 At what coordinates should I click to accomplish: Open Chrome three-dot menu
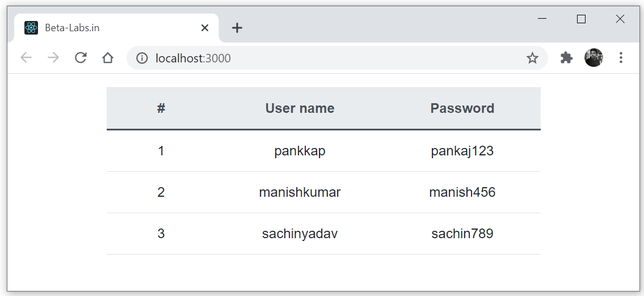(x=621, y=58)
